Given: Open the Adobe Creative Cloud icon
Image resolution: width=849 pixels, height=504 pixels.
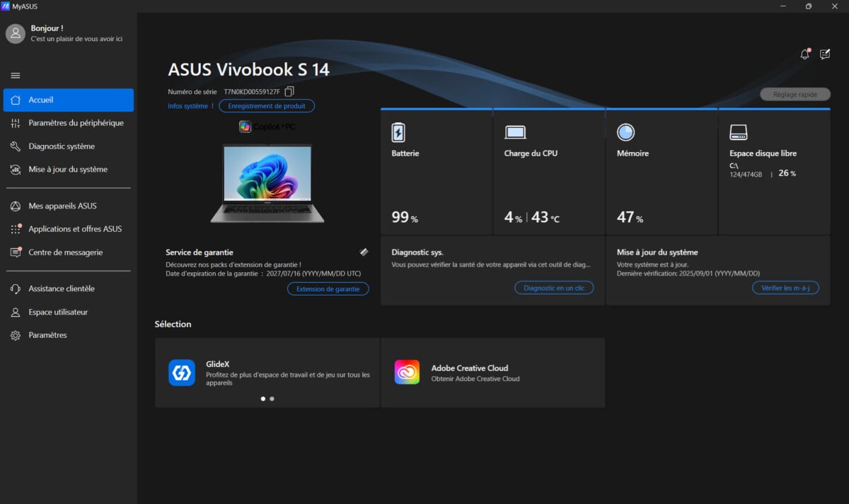Looking at the screenshot, I should [407, 373].
